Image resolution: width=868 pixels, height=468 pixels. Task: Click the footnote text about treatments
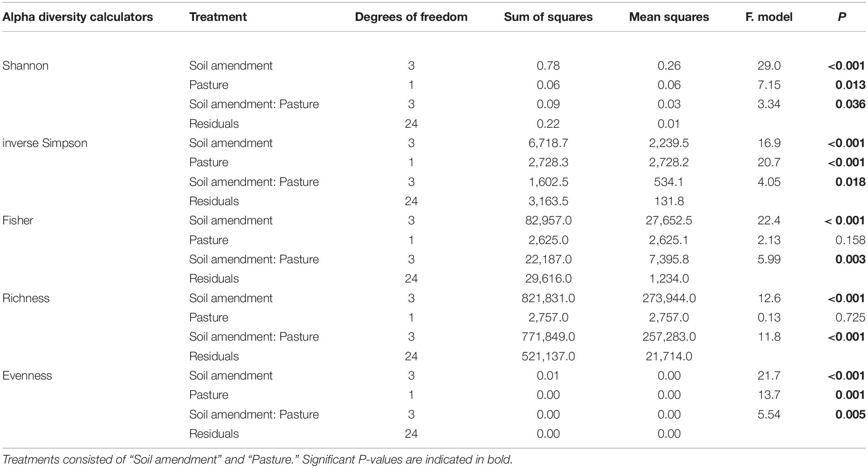pyautogui.click(x=258, y=459)
